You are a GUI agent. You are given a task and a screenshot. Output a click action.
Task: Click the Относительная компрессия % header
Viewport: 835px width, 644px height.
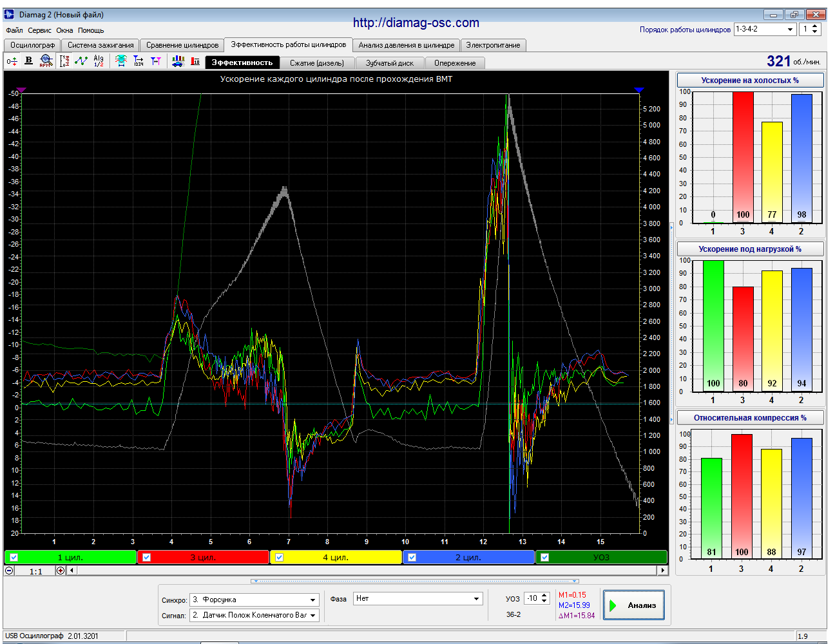click(750, 418)
